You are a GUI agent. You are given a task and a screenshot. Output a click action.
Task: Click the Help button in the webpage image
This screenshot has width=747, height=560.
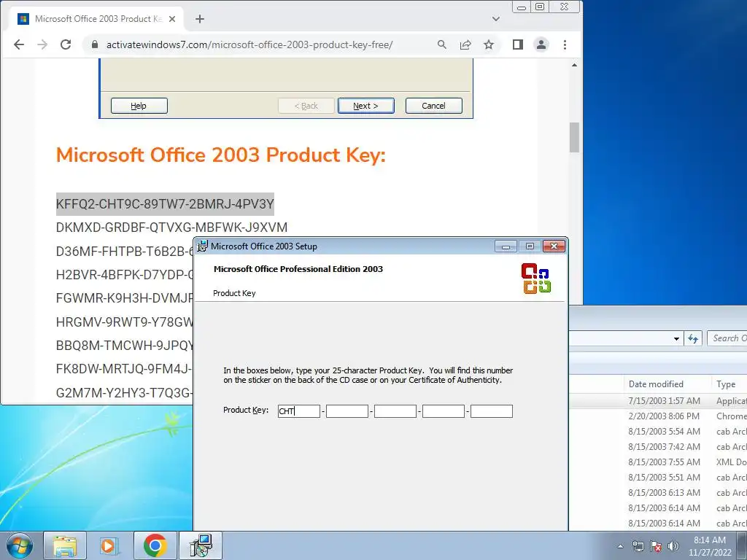click(x=139, y=106)
